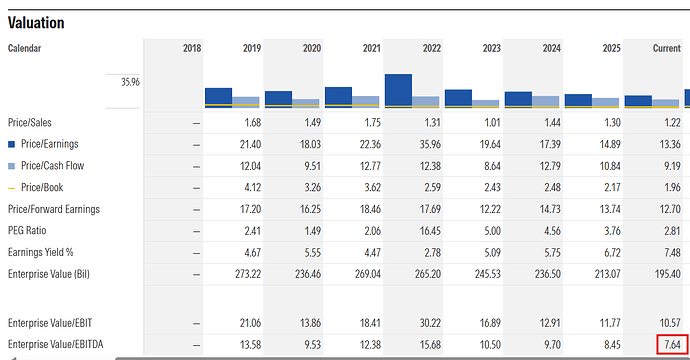Click EV/EBIT Current value 10.57
The height and width of the screenshot is (360, 690).
click(670, 323)
